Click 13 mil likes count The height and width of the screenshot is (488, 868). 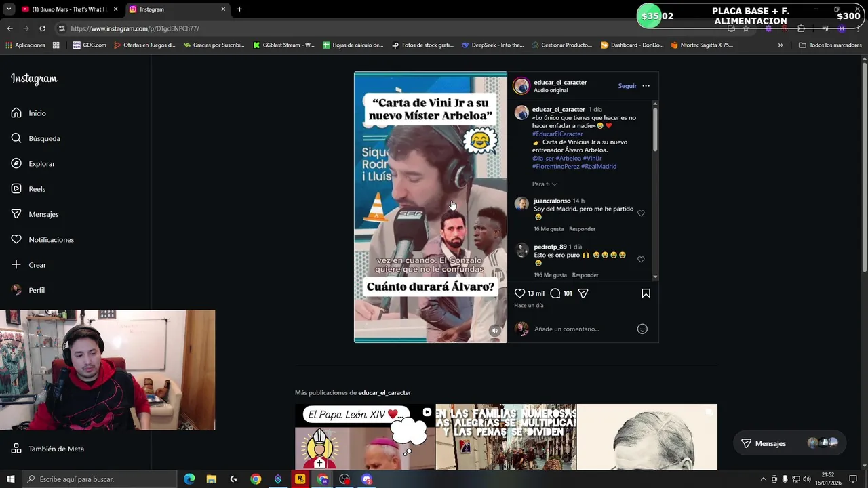(536, 293)
